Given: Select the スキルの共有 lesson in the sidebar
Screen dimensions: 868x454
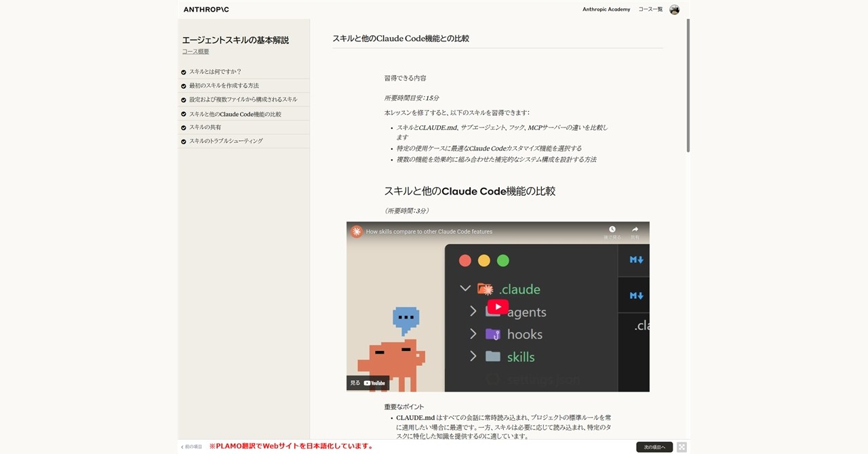Looking at the screenshot, I should point(205,127).
